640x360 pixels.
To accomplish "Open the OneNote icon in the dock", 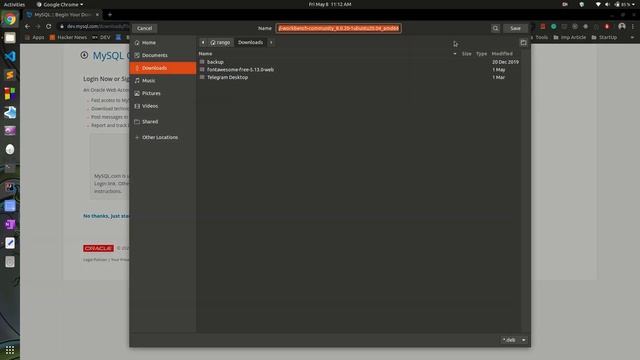I will tap(10, 224).
